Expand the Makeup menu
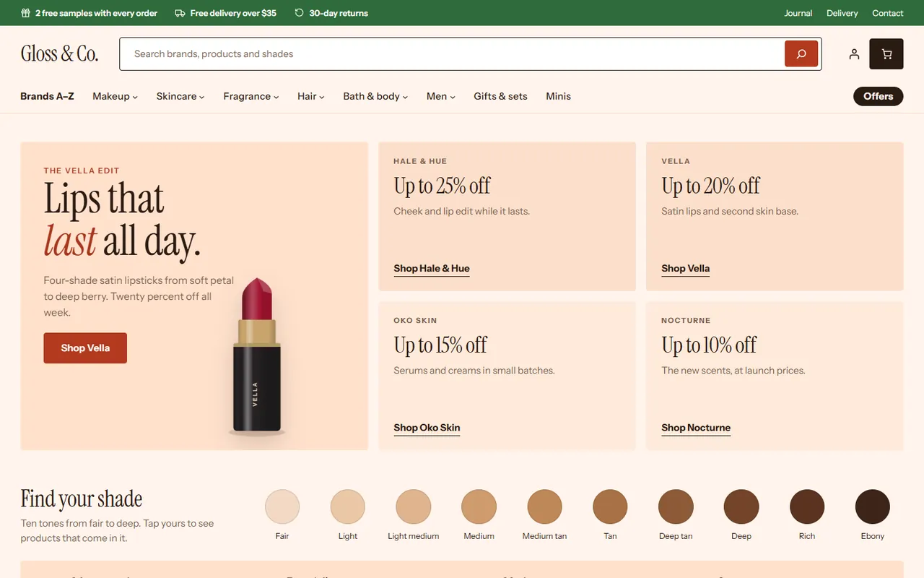The height and width of the screenshot is (578, 924). pos(115,96)
